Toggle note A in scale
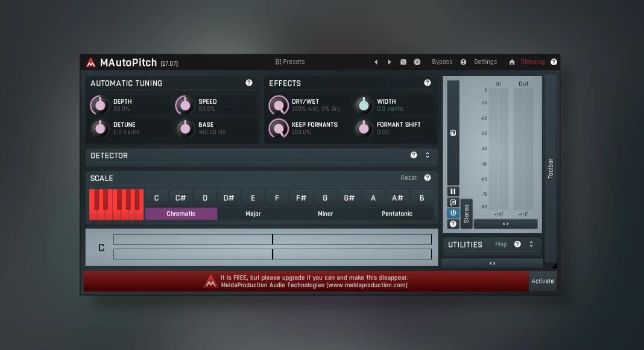 (373, 197)
